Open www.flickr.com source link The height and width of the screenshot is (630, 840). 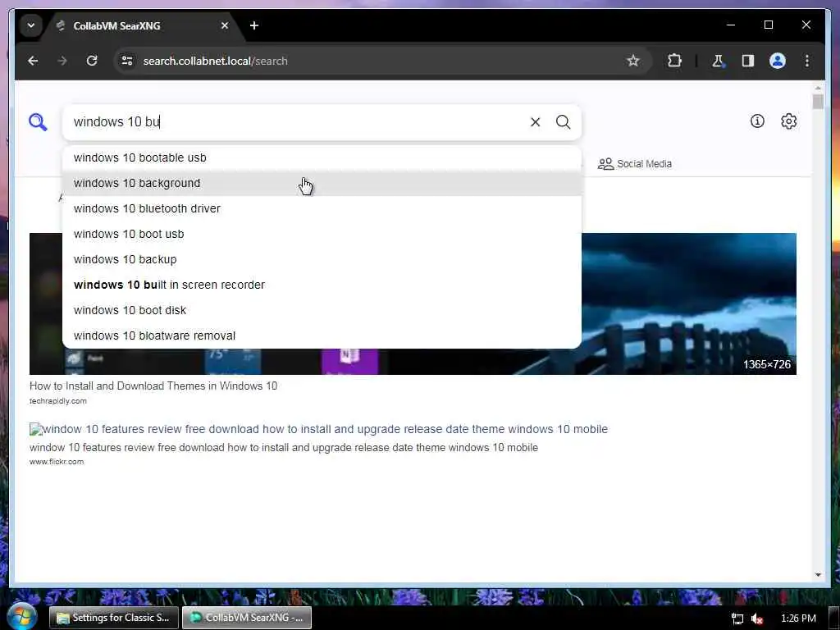point(57,461)
